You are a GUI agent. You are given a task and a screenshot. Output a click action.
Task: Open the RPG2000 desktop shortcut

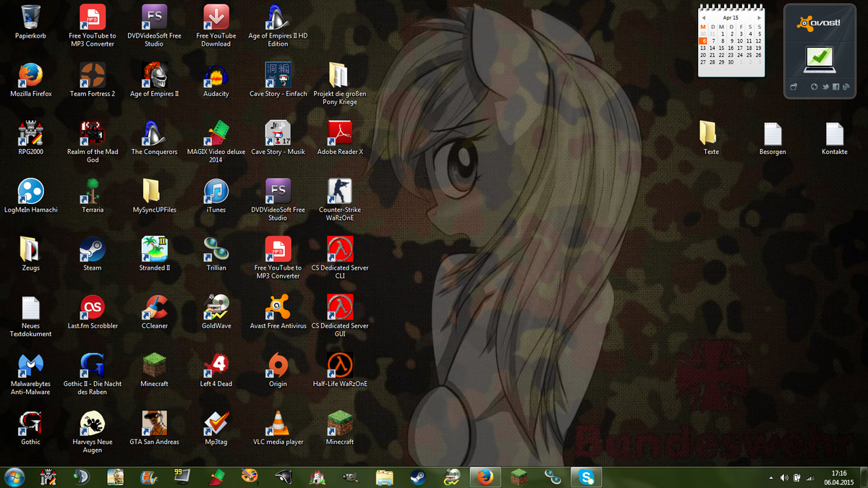tap(30, 138)
